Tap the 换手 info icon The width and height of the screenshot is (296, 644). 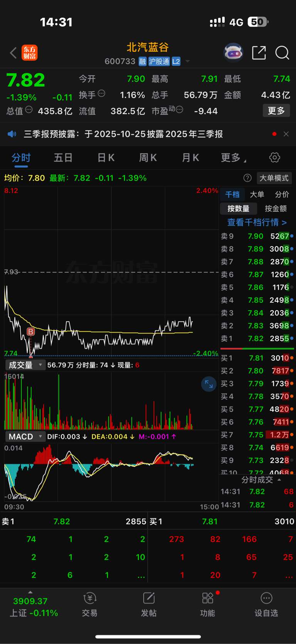point(101,93)
